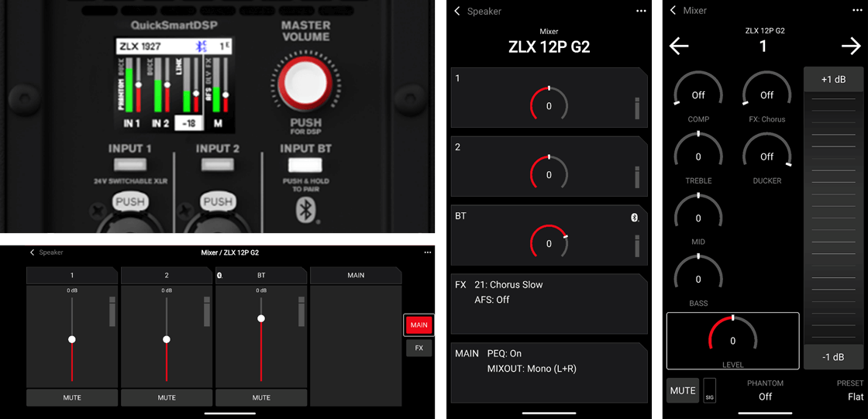Screen dimensions: 868x419
Task: Adjust channel 1 fader handle
Action: click(x=72, y=339)
